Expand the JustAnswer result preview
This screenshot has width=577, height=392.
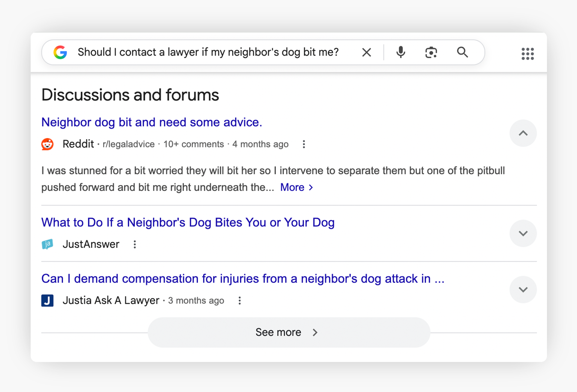[523, 233]
